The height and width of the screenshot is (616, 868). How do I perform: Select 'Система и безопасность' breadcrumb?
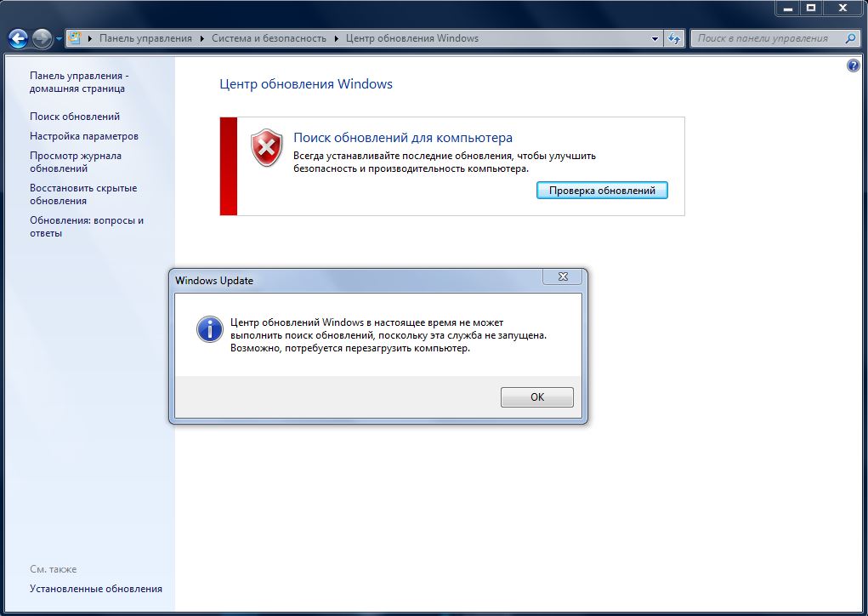click(269, 38)
